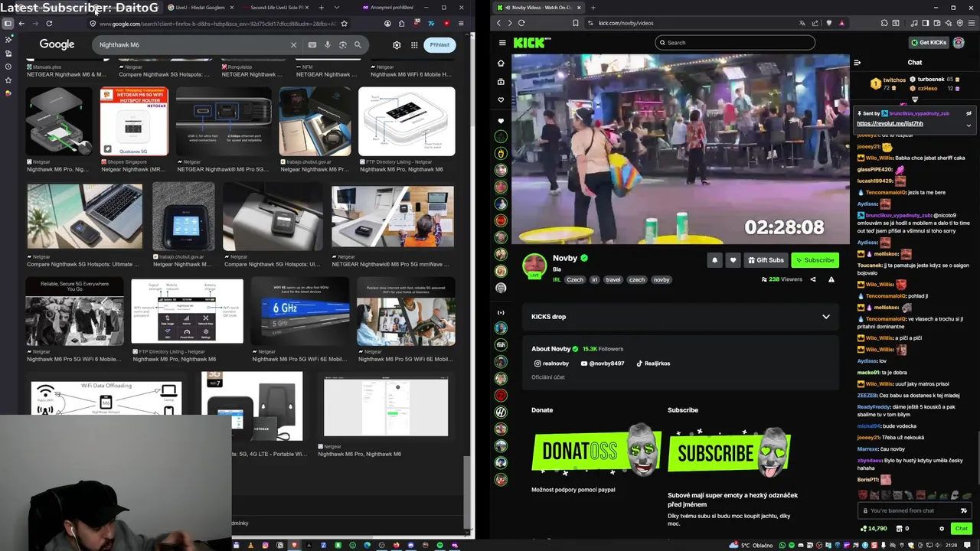Open the revolut.me pinned link
The image size is (980, 551).
(x=890, y=124)
